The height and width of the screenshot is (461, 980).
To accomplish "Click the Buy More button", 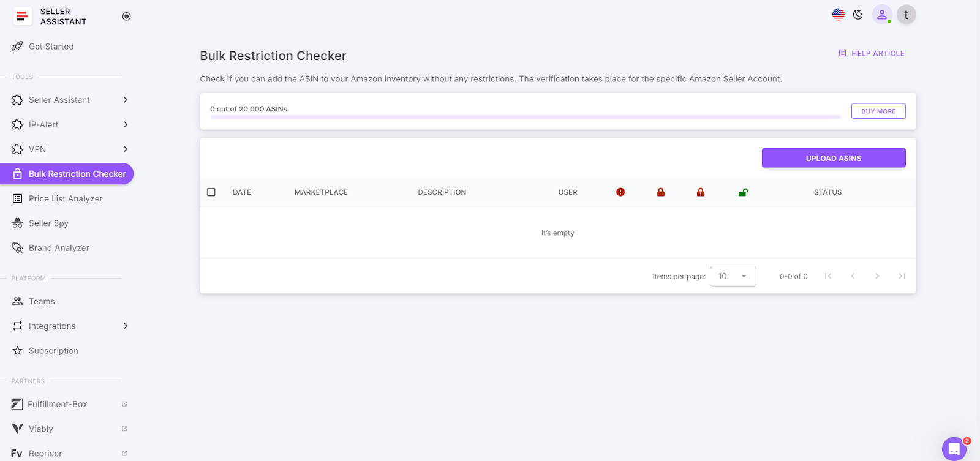I will 878,111.
